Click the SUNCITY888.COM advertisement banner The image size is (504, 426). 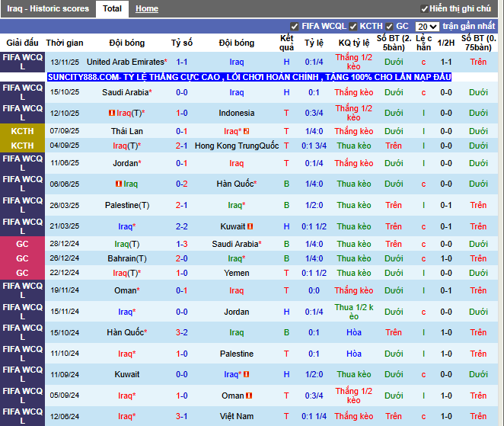coord(249,77)
